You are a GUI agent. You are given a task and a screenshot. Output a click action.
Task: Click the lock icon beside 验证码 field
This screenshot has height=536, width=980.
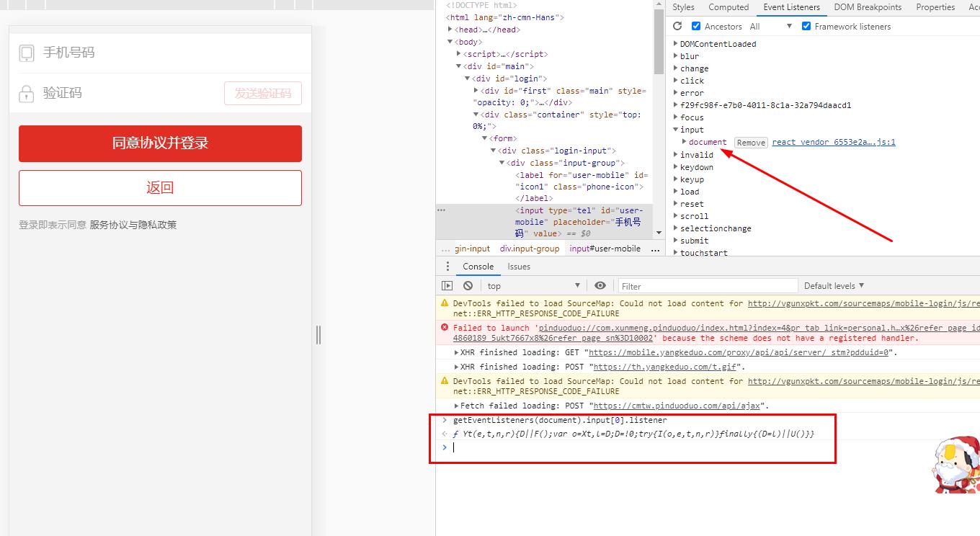(x=27, y=92)
